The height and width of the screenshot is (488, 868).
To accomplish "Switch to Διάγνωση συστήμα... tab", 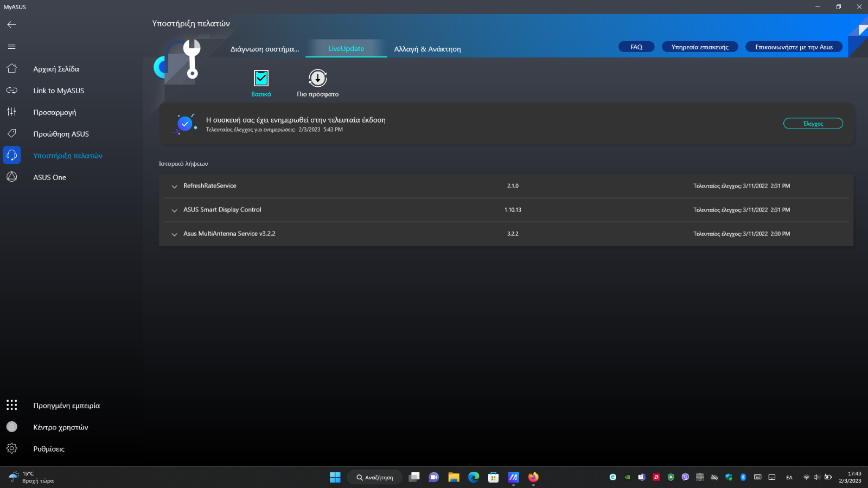I will click(x=265, y=49).
